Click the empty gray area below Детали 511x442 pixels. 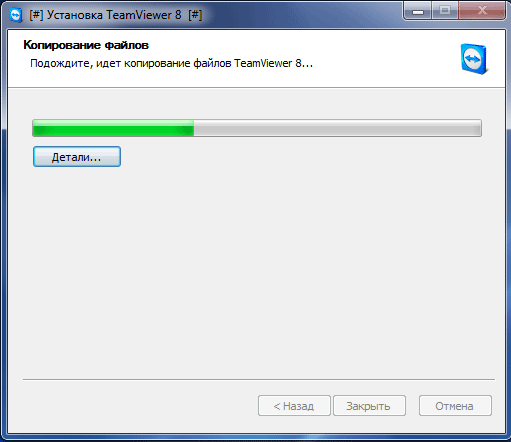pyautogui.click(x=257, y=267)
